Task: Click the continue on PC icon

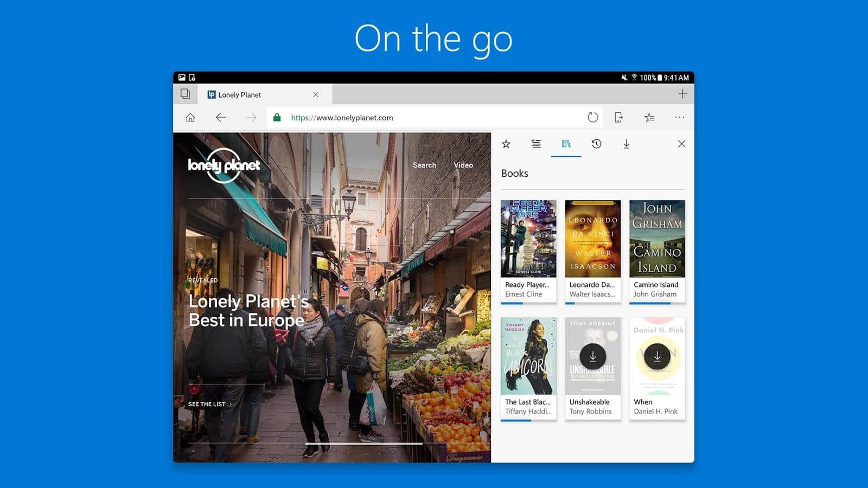Action: pyautogui.click(x=618, y=118)
